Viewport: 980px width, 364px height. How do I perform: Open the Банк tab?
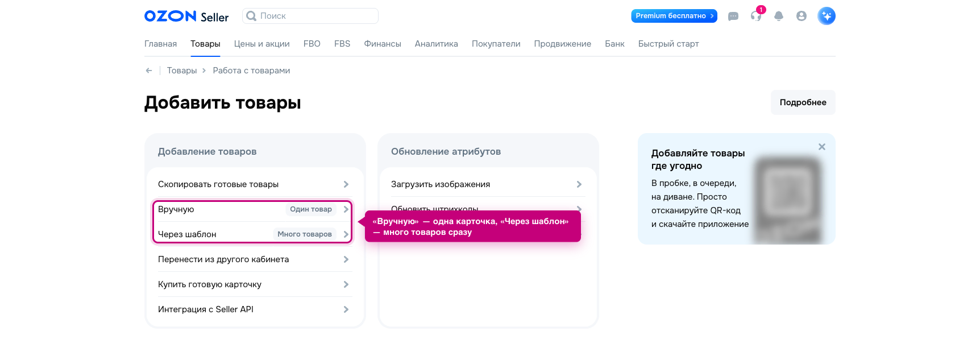pyautogui.click(x=614, y=44)
